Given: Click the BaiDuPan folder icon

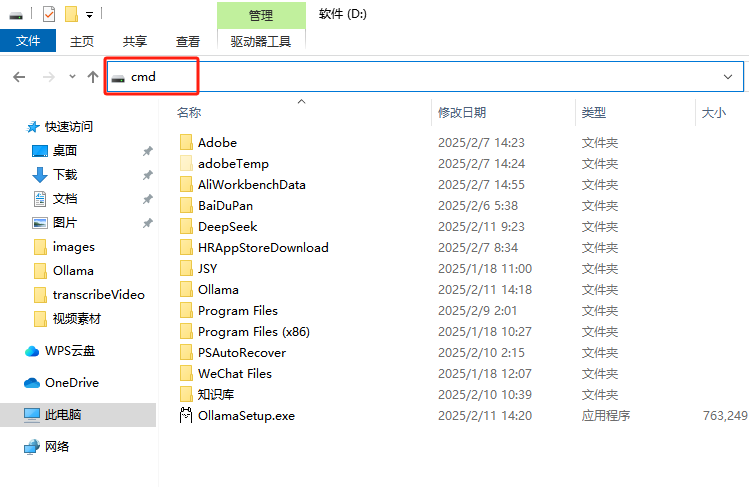Looking at the screenshot, I should click(x=186, y=205).
